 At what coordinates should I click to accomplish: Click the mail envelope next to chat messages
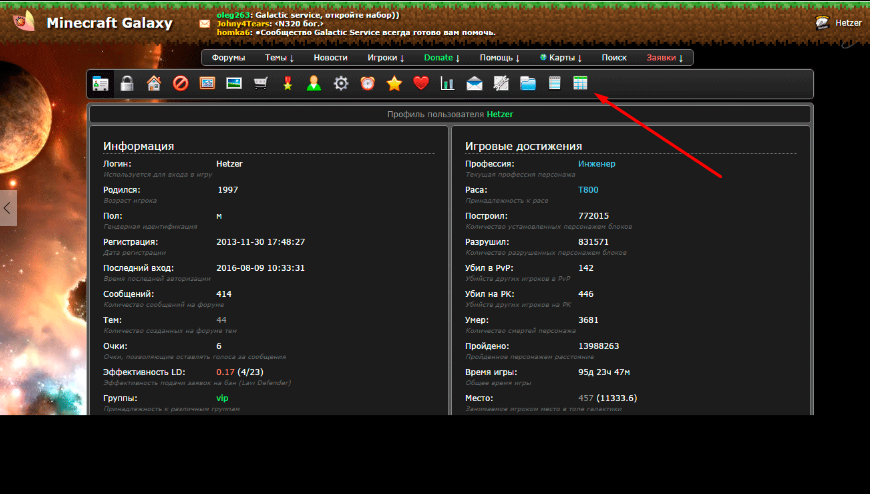coord(205,24)
